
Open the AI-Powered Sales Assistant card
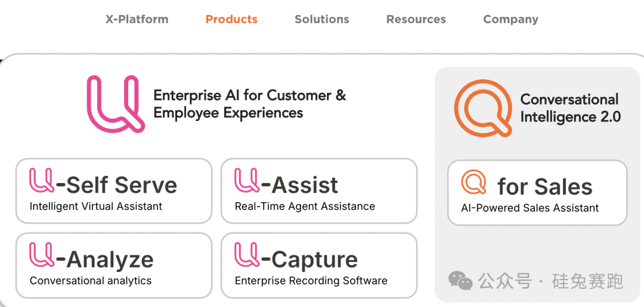coord(537,193)
